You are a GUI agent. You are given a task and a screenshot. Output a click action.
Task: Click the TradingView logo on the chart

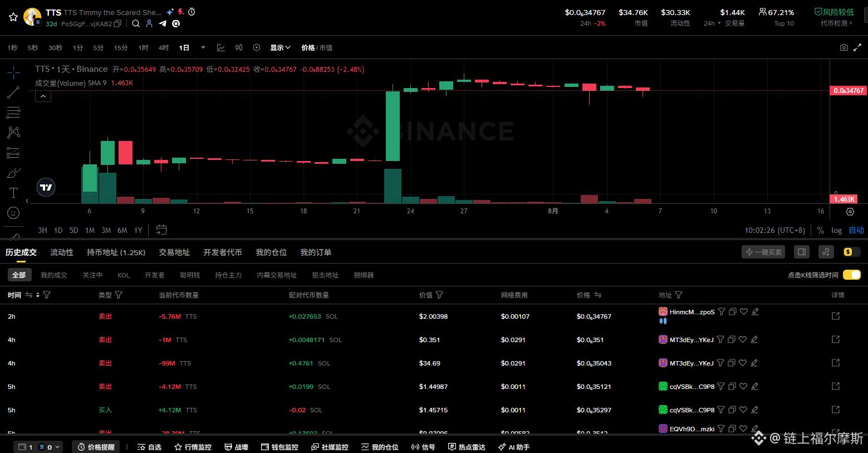[x=46, y=188]
